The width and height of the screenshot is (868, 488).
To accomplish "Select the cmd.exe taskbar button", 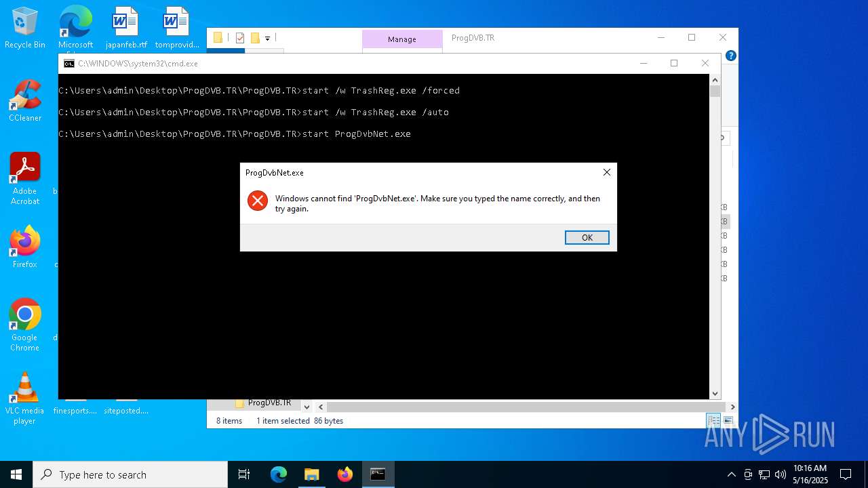I will tap(378, 474).
